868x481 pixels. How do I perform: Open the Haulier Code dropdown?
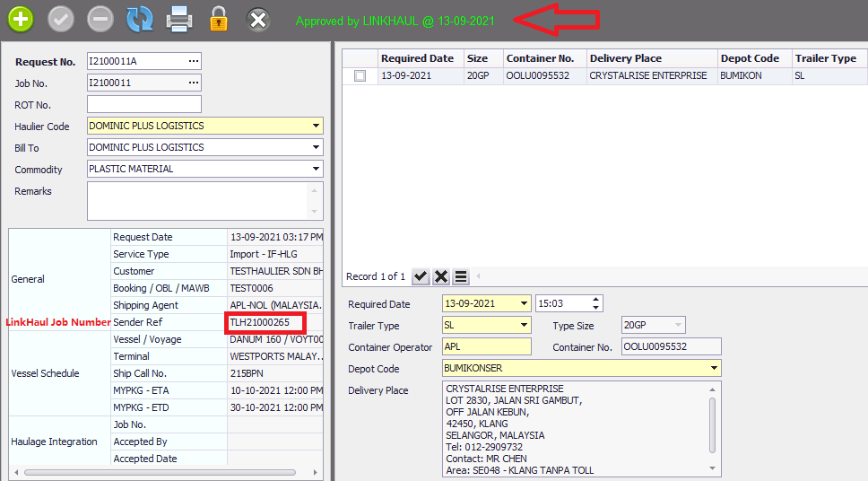click(316, 127)
